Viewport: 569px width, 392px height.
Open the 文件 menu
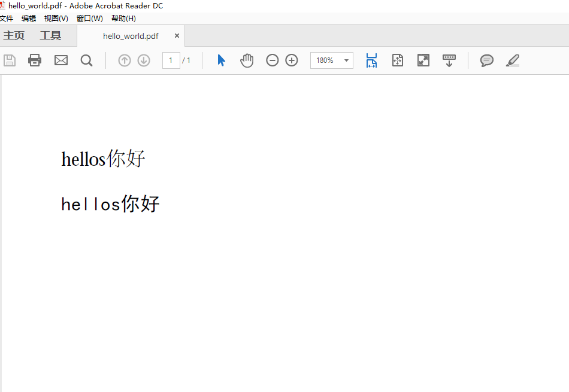point(7,18)
